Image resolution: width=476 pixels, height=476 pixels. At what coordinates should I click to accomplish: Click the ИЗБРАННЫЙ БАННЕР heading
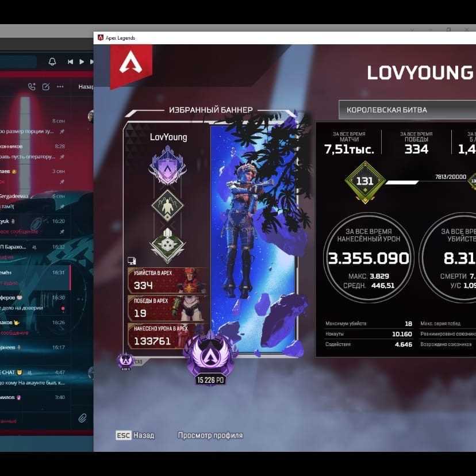[x=210, y=110]
